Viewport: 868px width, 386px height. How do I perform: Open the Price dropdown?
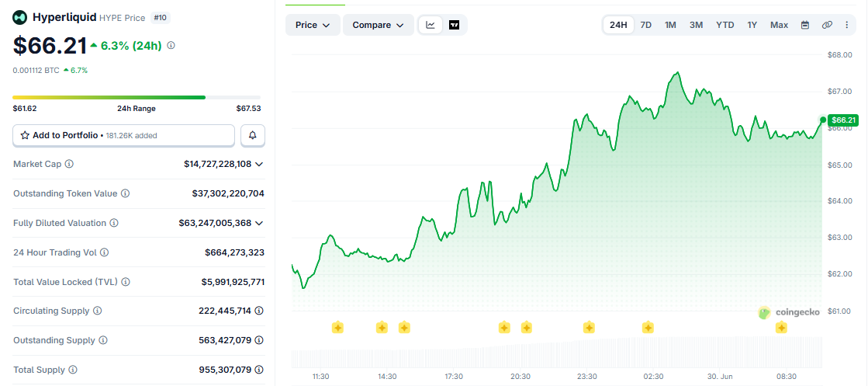coord(313,25)
